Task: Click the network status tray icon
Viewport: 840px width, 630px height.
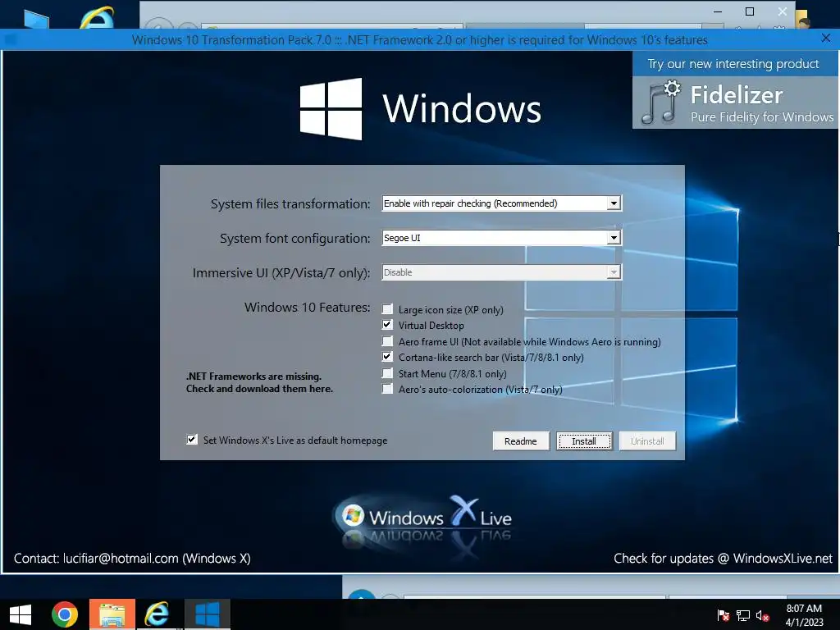Action: point(743,615)
